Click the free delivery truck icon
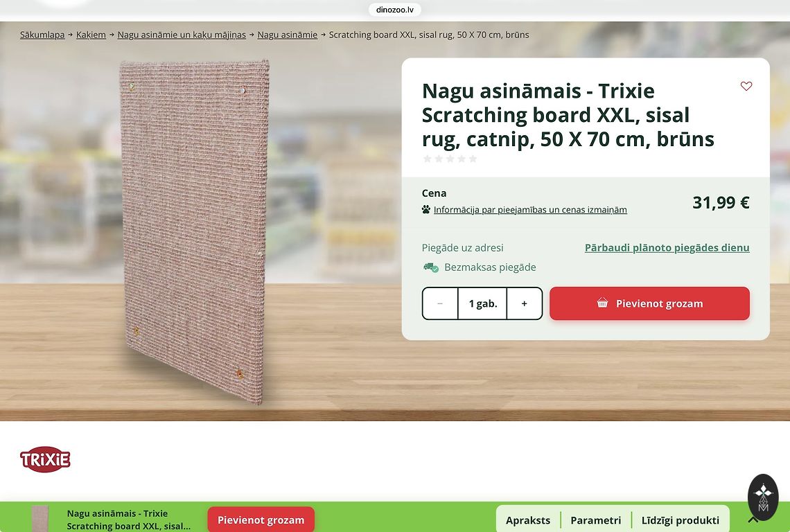Screen dimensions: 790x532 click(430, 267)
